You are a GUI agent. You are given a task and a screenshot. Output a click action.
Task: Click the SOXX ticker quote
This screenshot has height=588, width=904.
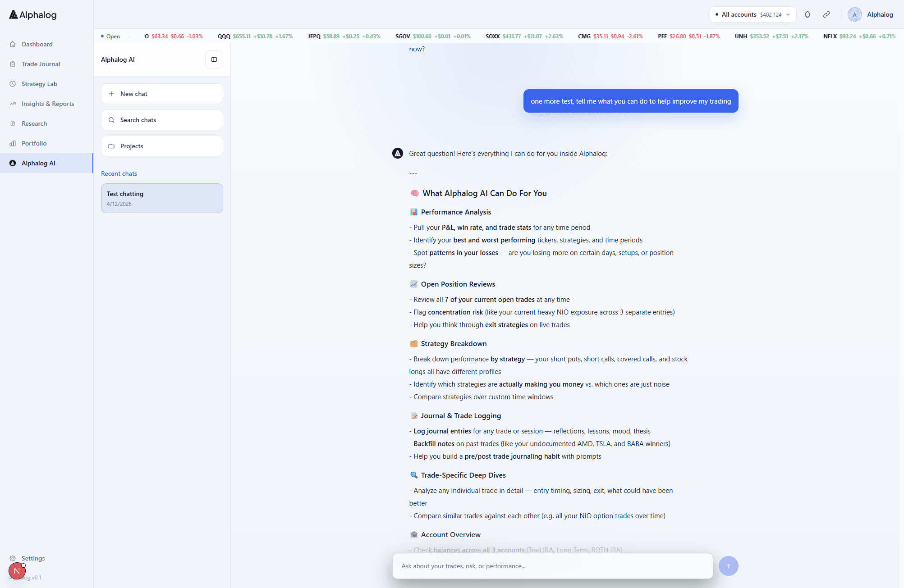[x=524, y=36]
